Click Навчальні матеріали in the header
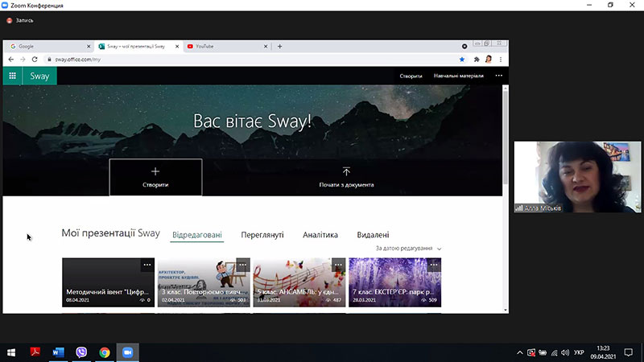Screen dimensions: 644x362 click(458, 76)
